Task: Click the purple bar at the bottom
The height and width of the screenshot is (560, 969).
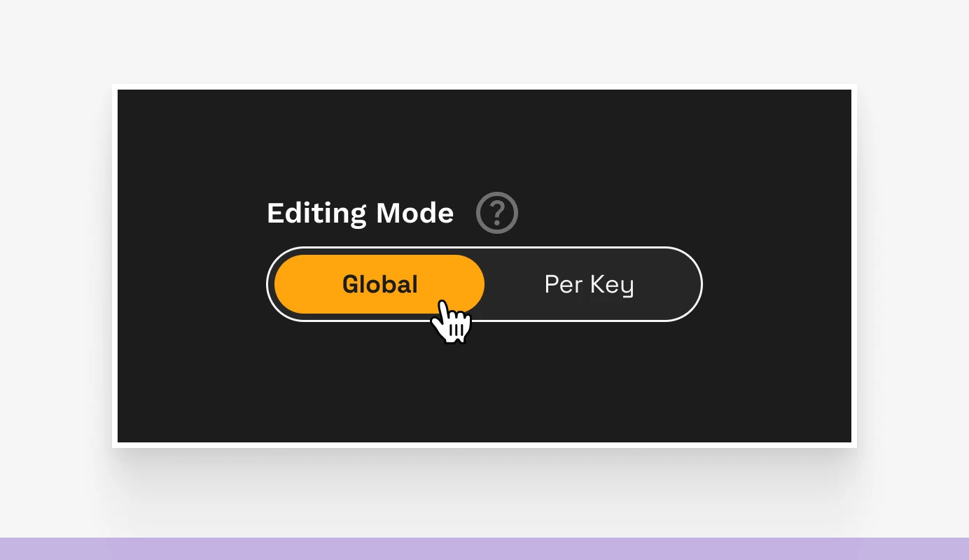Action: [x=484, y=549]
